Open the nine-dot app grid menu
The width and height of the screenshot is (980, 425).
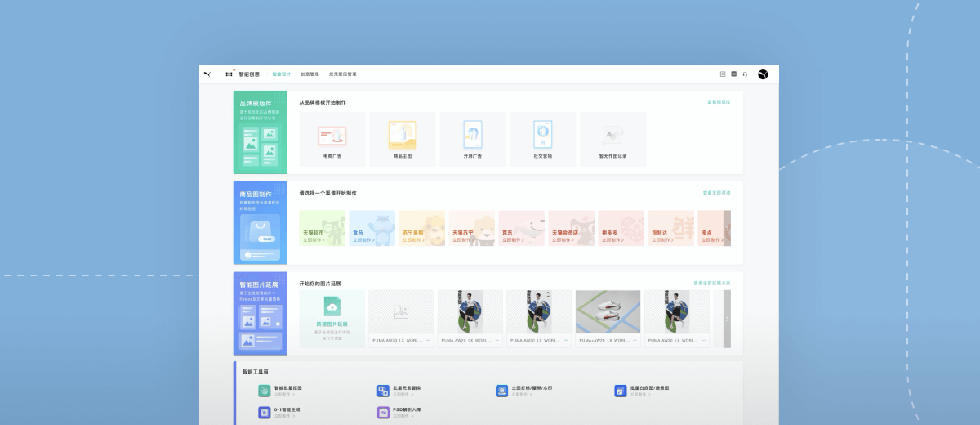[229, 74]
